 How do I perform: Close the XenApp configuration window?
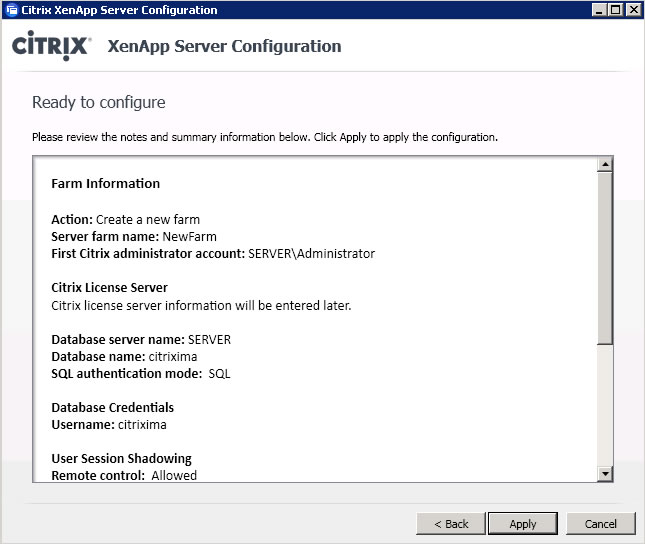tap(633, 9)
